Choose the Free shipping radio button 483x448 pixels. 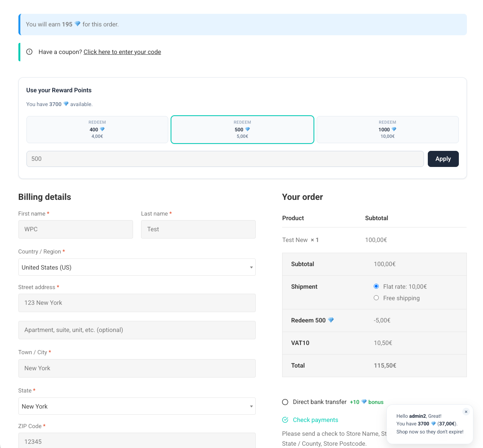[x=376, y=298]
